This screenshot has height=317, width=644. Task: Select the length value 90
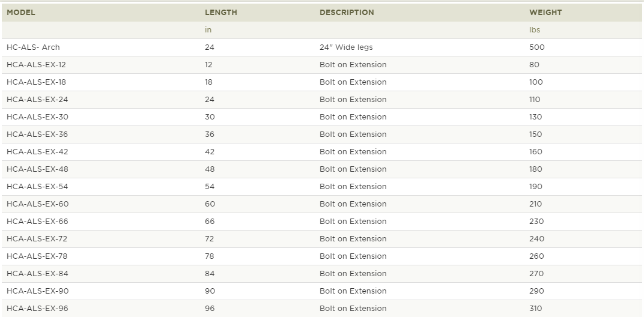210,291
